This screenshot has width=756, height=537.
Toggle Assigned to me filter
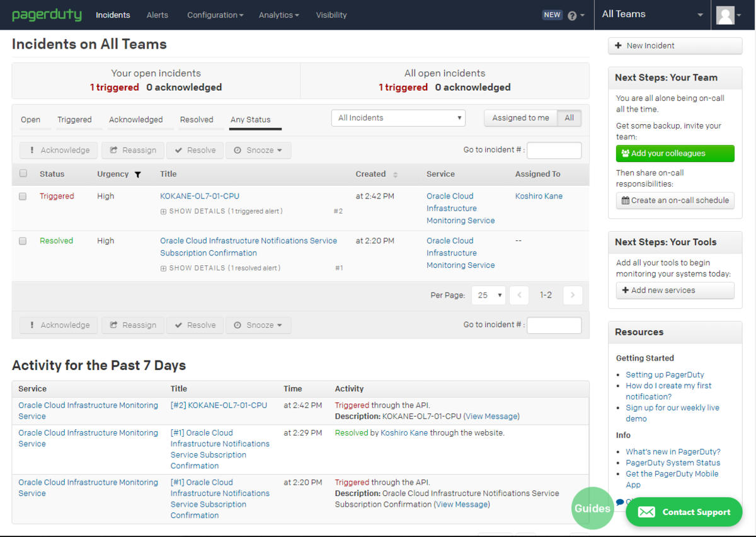coord(520,118)
